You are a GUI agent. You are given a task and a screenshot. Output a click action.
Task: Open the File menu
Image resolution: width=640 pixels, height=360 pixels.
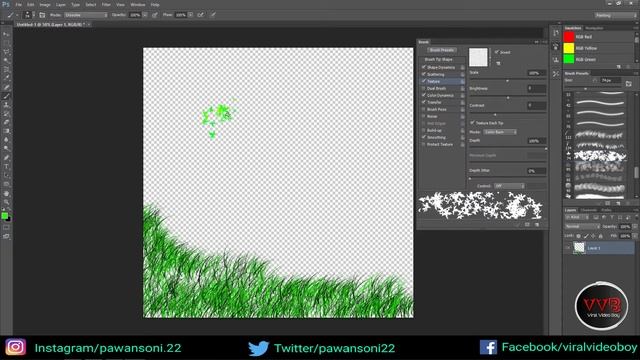click(18, 4)
